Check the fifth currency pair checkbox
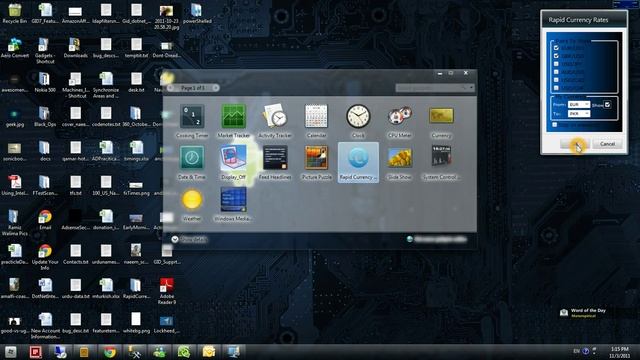The image size is (640, 360). (556, 80)
